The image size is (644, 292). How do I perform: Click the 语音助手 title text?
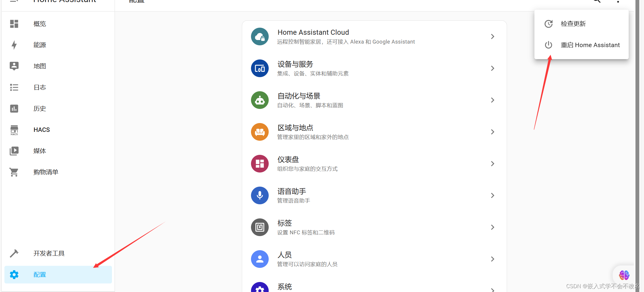click(x=292, y=191)
